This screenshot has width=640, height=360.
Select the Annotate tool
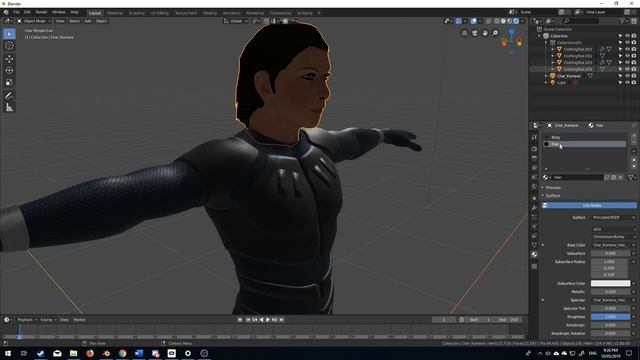(9, 96)
